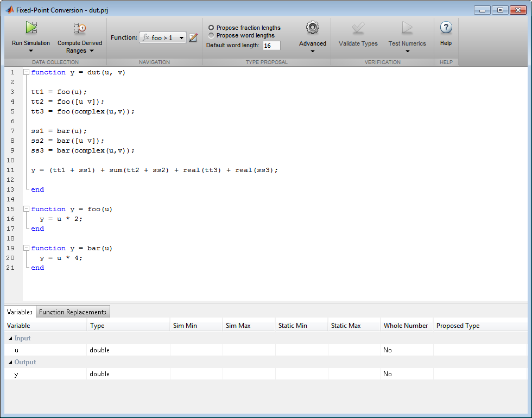This screenshot has height=418, width=532.
Task: Collapse the Input variables group
Action: [10, 338]
